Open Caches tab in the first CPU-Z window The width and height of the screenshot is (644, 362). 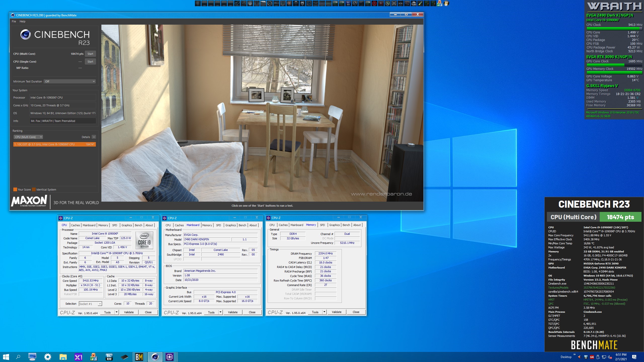click(x=75, y=225)
